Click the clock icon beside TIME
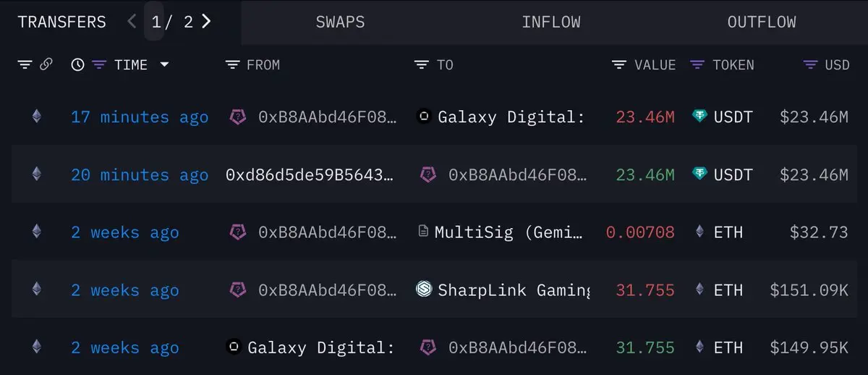This screenshot has width=868, height=375. tap(77, 64)
